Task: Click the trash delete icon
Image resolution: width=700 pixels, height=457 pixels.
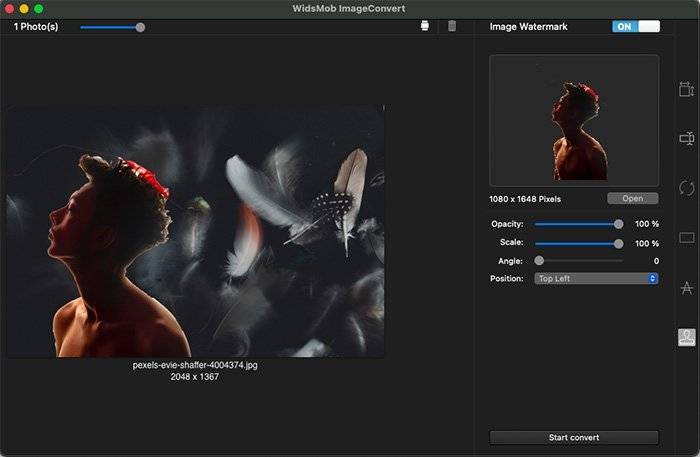Action: pos(452,26)
